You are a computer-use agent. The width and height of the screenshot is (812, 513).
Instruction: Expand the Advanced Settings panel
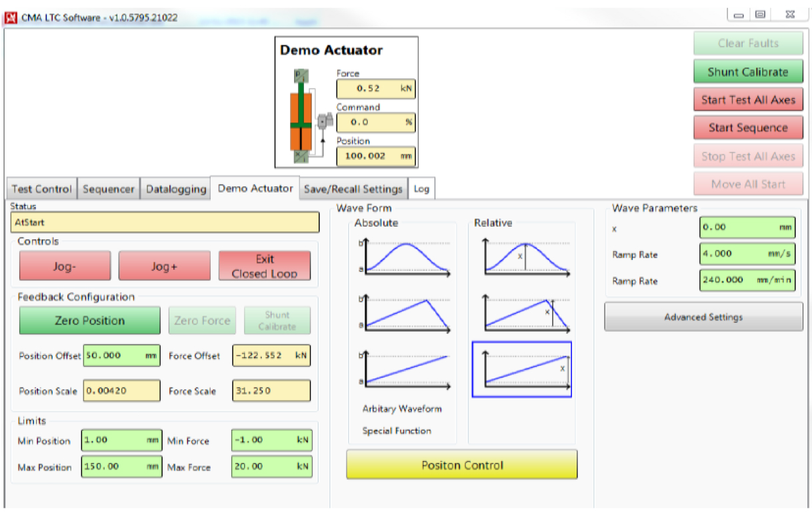703,317
